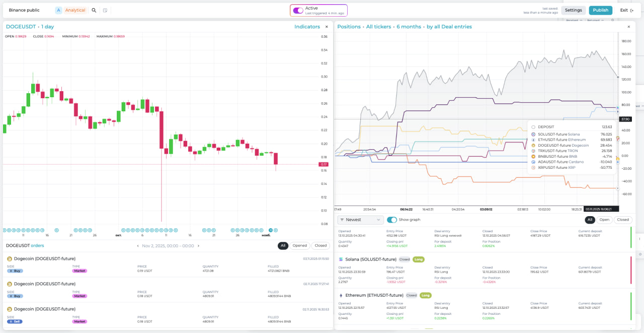Toggle the DOGEUSDT-future Dogecoin legend entry

pos(563,146)
